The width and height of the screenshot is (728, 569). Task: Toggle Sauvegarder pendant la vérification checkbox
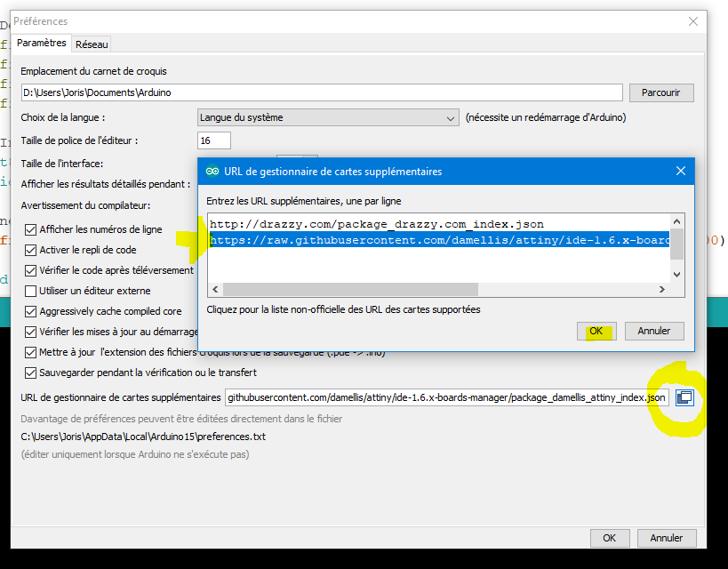tap(30, 373)
